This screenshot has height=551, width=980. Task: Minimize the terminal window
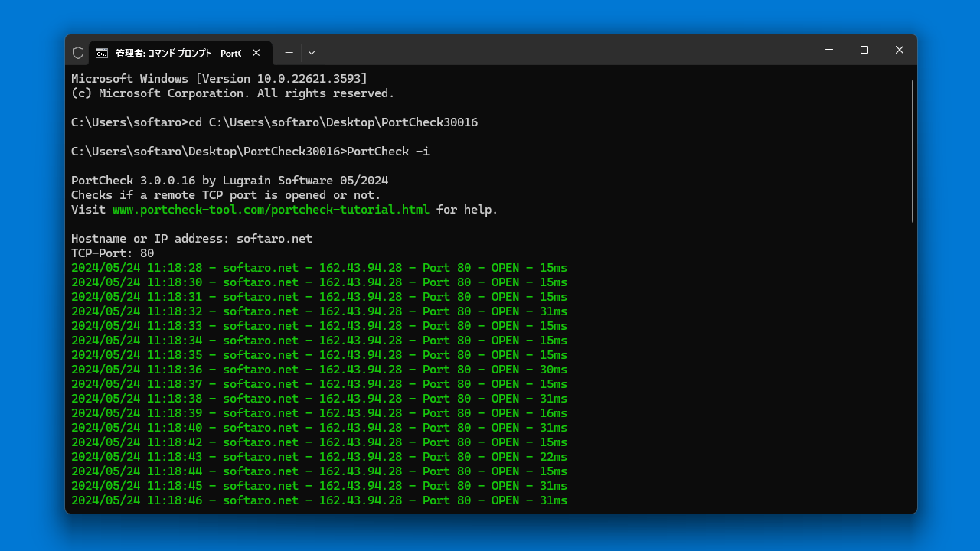[x=829, y=50]
